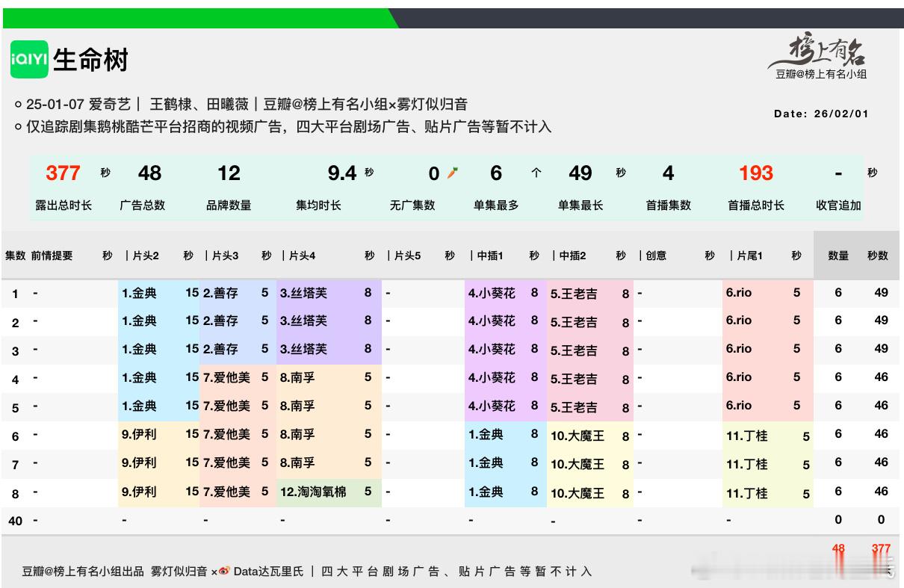Click the green 12.淘淘氧棉 cell
This screenshot has height=588, width=904.
point(313,492)
